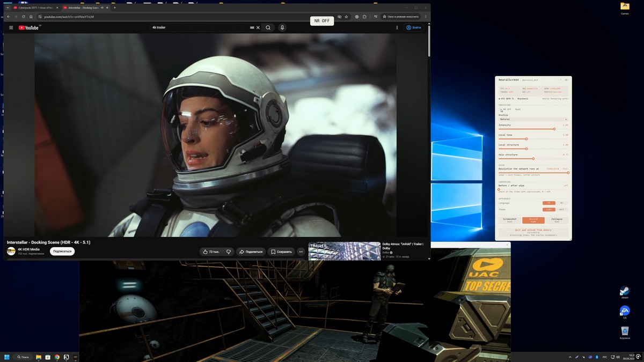Open a new browser tab with plus

tap(114, 8)
